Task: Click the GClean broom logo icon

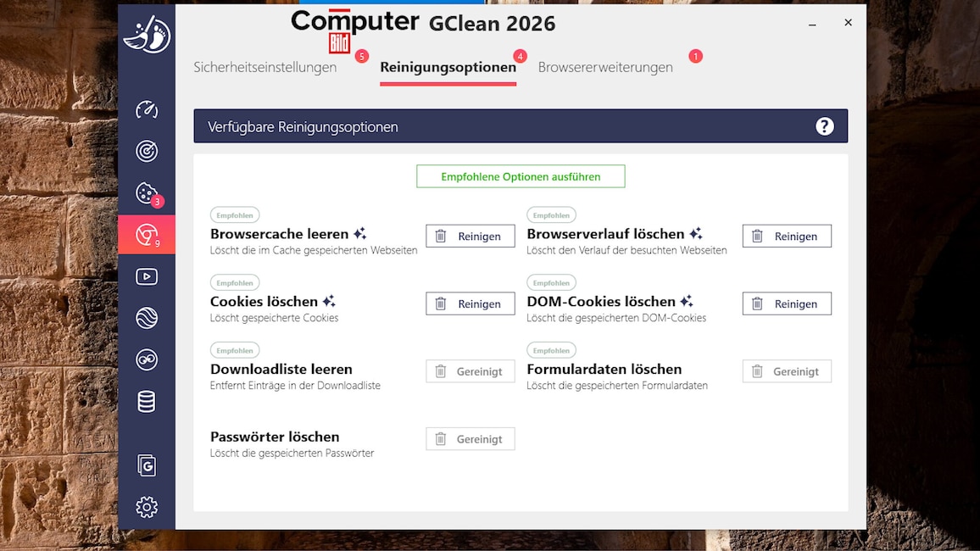Action: click(x=147, y=35)
